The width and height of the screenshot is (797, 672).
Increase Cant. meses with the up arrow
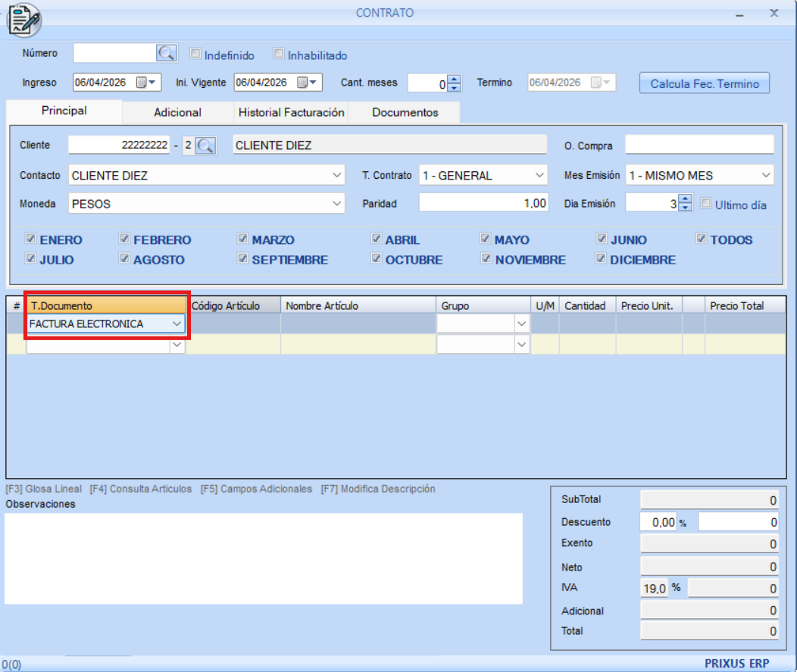click(x=454, y=79)
